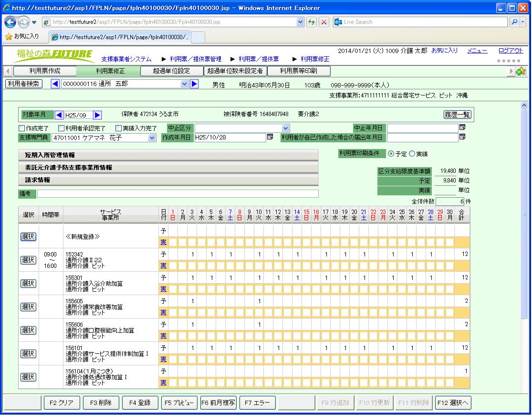Click the F4 登録 button

click(x=140, y=403)
